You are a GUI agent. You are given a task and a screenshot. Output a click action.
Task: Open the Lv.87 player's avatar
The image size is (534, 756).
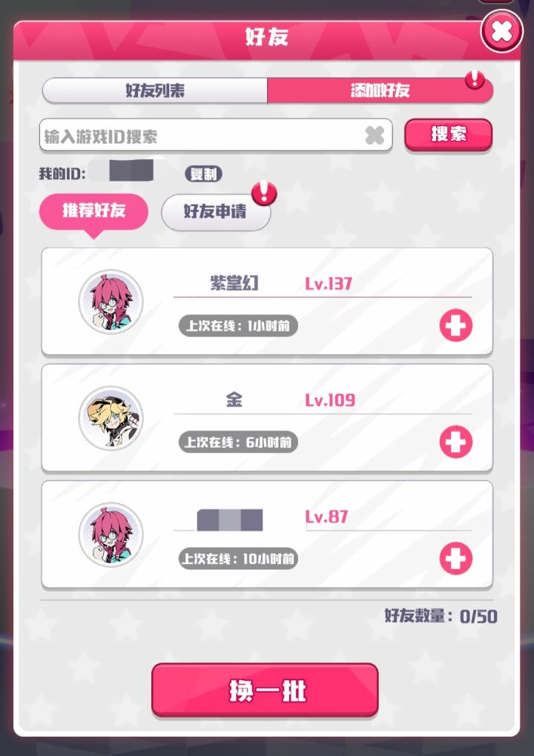[111, 534]
